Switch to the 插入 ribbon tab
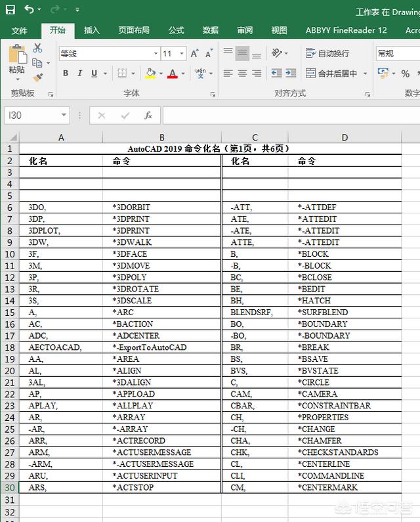Image resolution: width=420 pixels, height=522 pixels. pos(91,30)
